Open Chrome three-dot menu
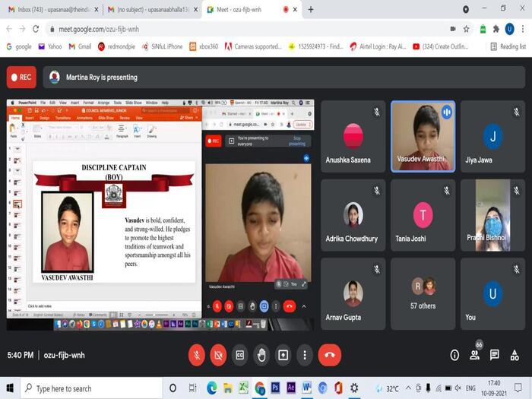The image size is (532, 399). point(523,29)
